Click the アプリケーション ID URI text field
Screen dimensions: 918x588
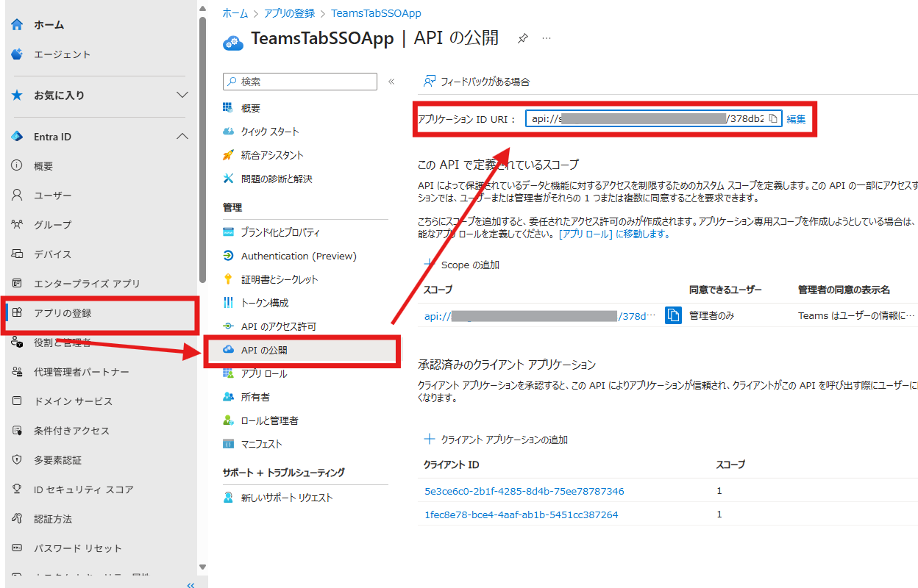point(654,119)
